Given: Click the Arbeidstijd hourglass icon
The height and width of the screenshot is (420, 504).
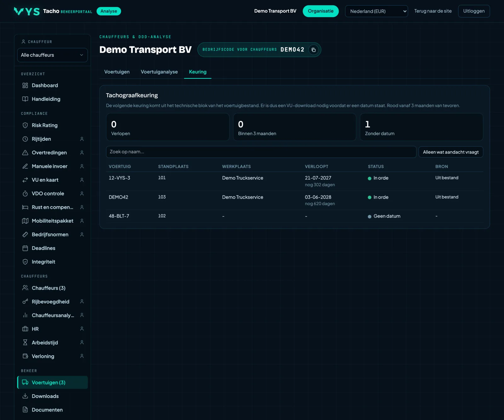Looking at the screenshot, I should 25,343.
